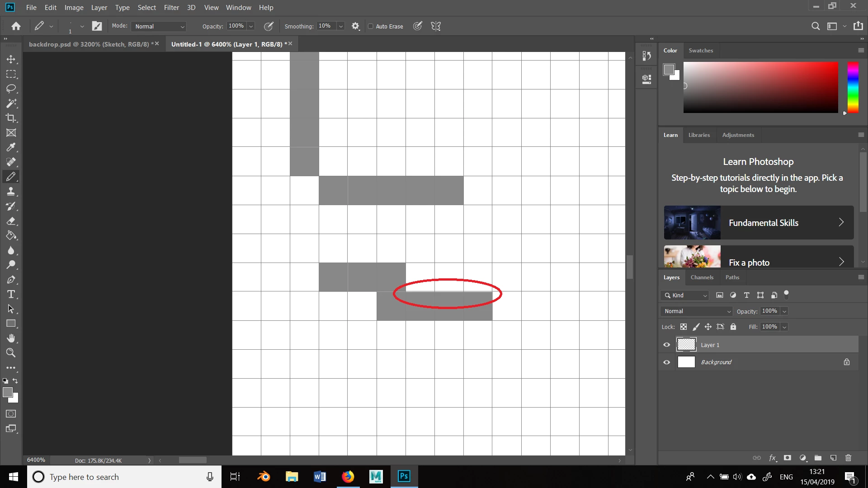The height and width of the screenshot is (488, 868).
Task: Select the Lasso tool
Action: point(11,89)
